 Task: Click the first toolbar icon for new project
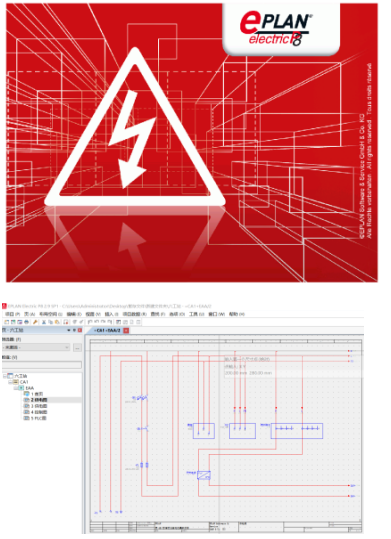click(x=6, y=322)
